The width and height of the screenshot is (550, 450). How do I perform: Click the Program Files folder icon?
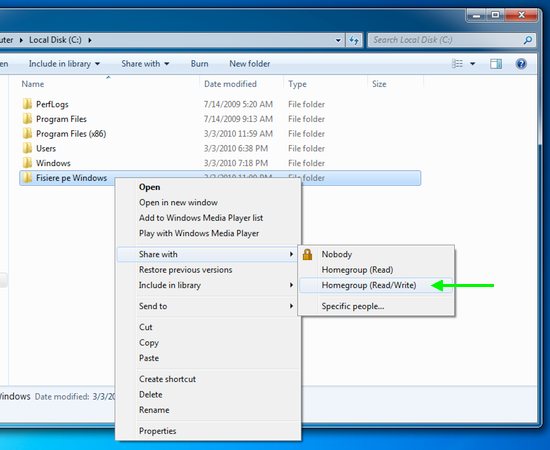pos(27,119)
